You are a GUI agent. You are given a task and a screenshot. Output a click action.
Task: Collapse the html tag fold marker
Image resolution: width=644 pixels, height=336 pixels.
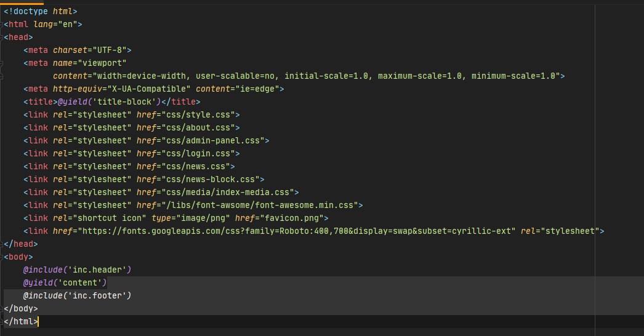point(2,25)
